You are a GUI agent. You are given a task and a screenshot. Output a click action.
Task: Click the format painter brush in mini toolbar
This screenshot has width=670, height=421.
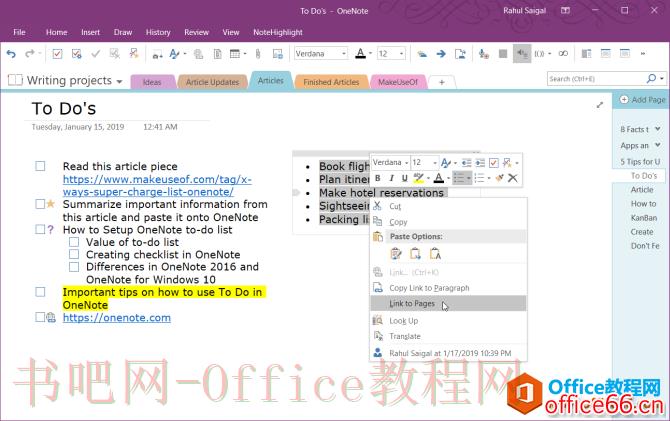(499, 178)
